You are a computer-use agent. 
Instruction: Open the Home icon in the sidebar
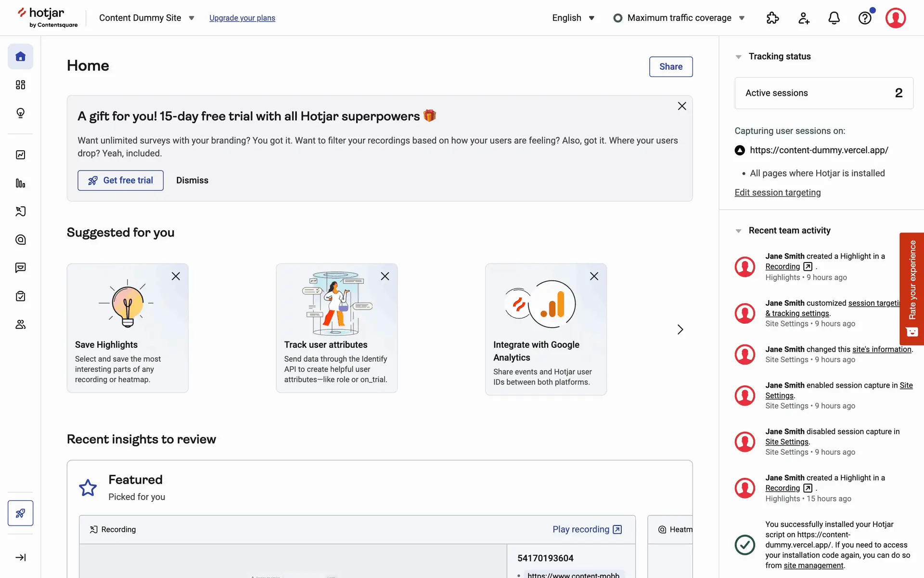(20, 57)
